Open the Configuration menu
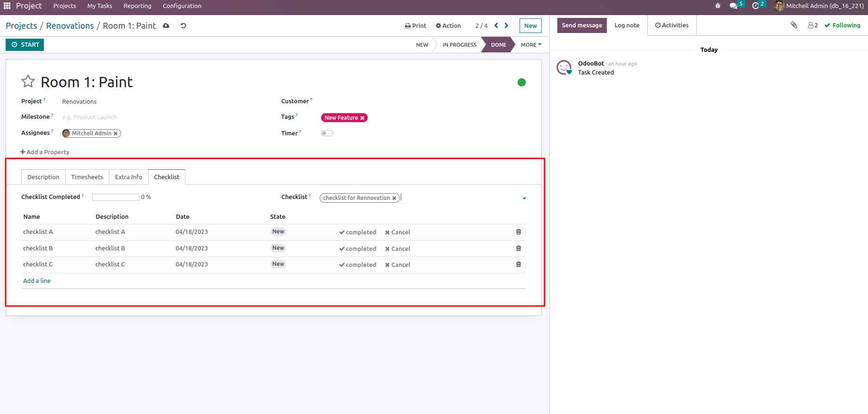The width and height of the screenshot is (868, 414). 182,6
